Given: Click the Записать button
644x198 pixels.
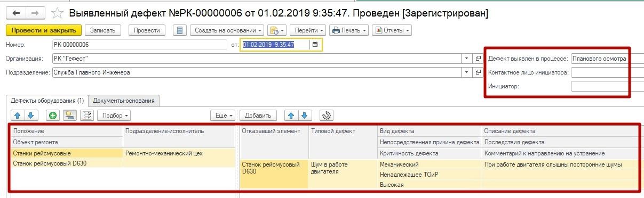Looking at the screenshot, I should pos(103,30).
